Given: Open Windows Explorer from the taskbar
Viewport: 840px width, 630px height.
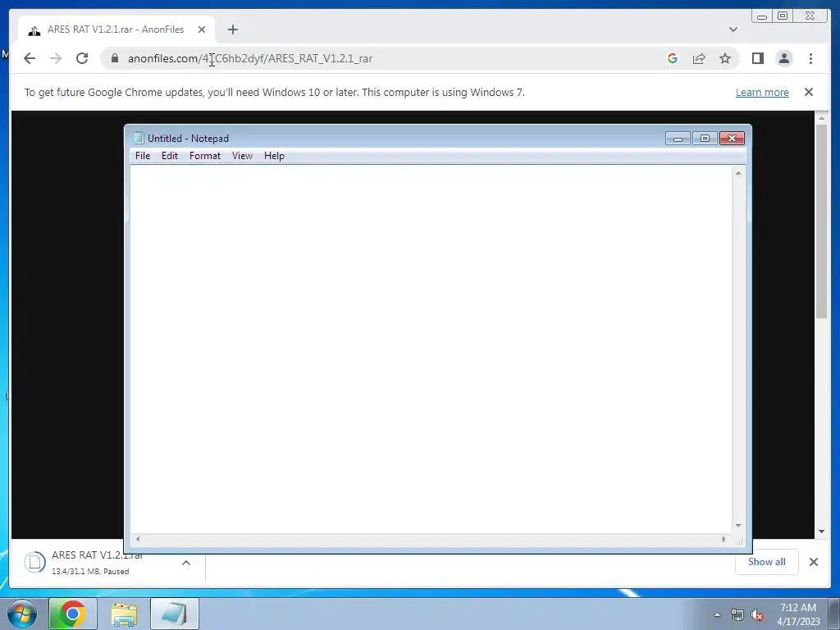Looking at the screenshot, I should [124, 614].
